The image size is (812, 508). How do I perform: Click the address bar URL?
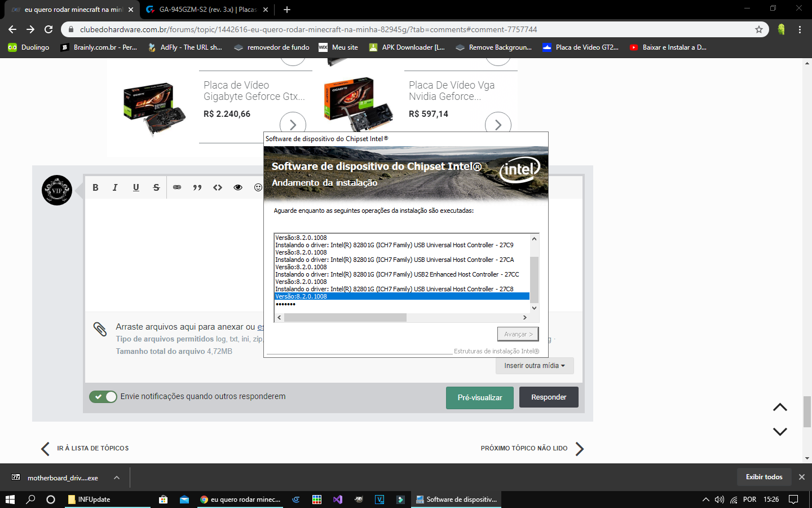click(308, 29)
